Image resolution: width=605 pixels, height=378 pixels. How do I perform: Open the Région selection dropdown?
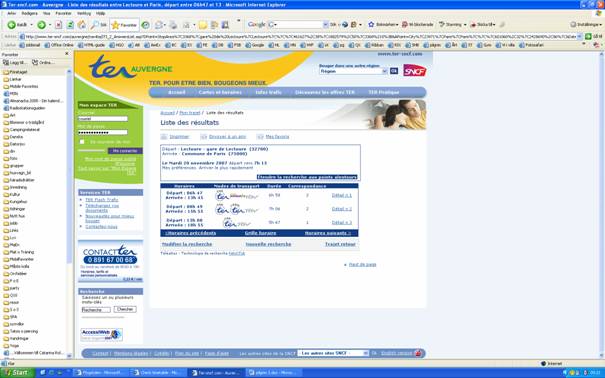point(353,71)
